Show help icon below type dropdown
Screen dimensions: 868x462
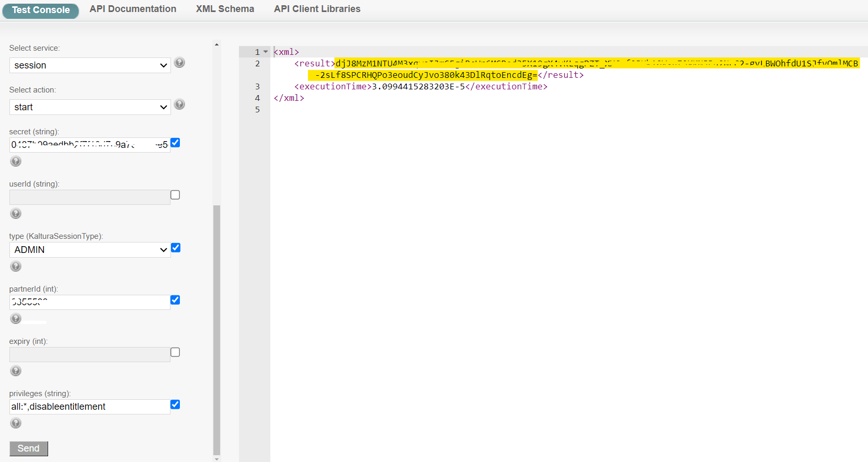coord(16,267)
